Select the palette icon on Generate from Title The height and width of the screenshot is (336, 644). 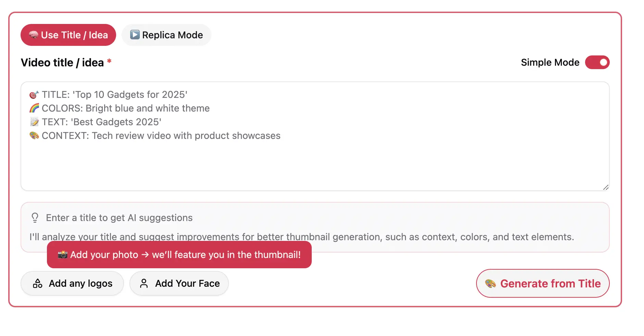(x=491, y=283)
